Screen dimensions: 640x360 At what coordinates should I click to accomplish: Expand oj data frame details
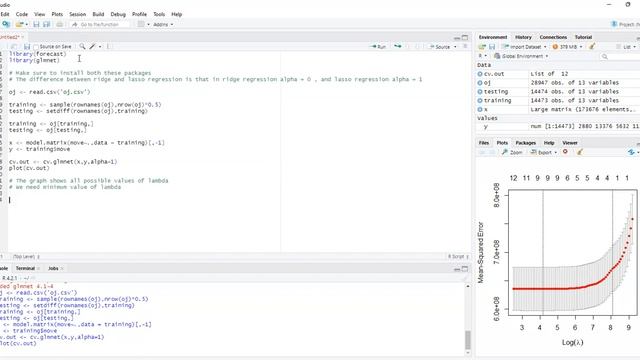click(480, 83)
